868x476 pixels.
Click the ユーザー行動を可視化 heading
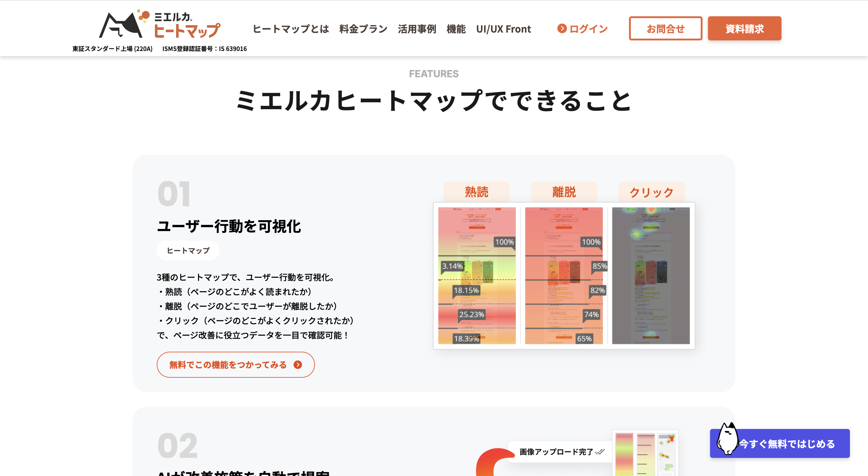(229, 226)
